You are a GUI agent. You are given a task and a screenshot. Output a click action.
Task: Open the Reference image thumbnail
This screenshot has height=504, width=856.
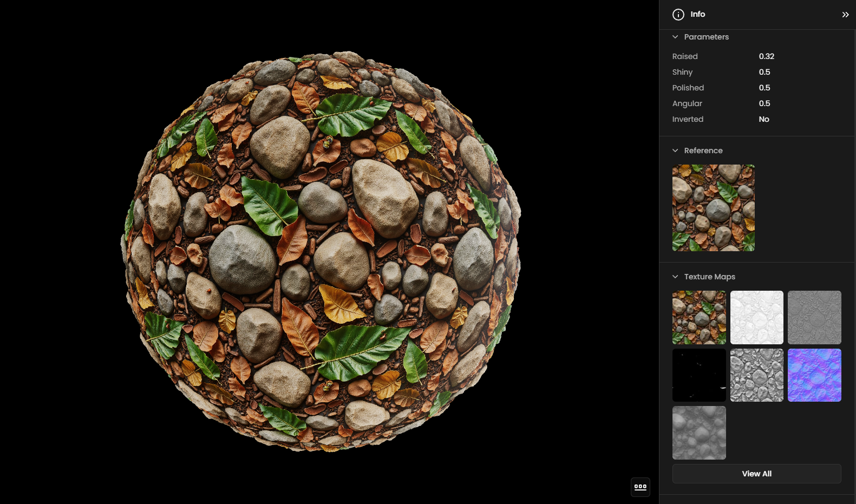tap(713, 208)
